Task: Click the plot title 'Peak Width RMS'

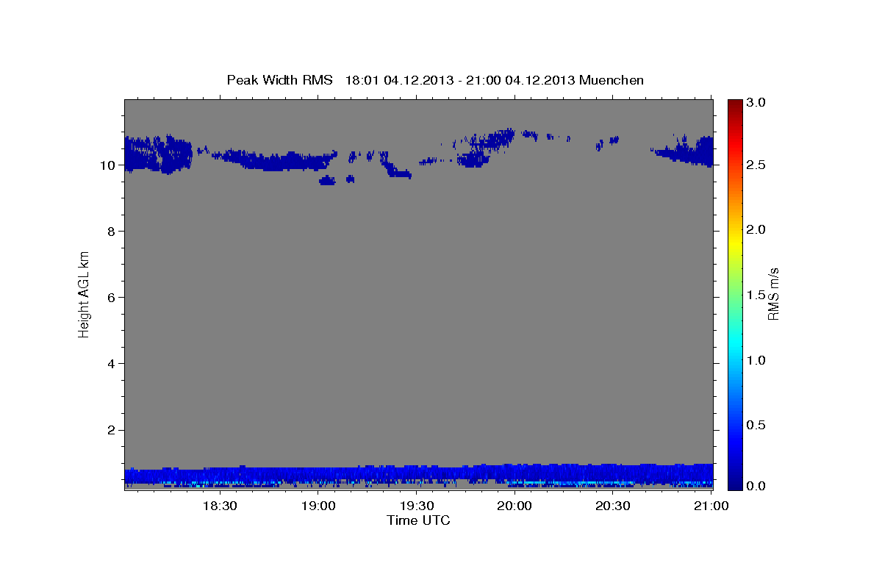Action: click(x=279, y=79)
